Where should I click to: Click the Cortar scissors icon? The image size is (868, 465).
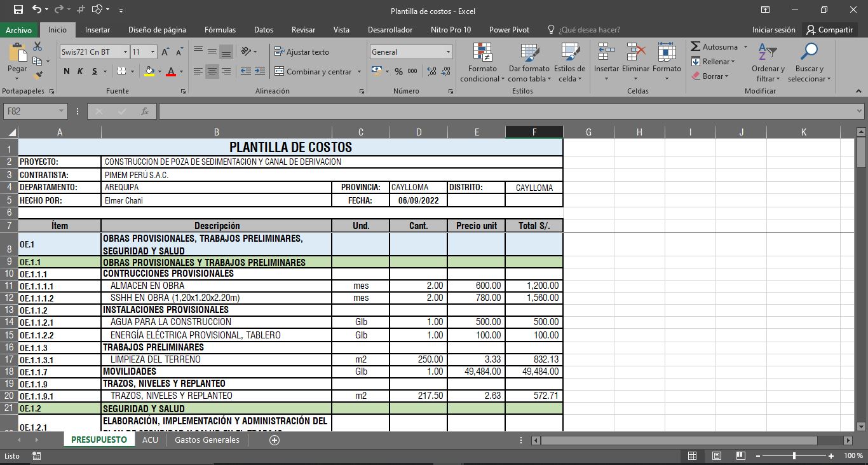click(x=37, y=46)
